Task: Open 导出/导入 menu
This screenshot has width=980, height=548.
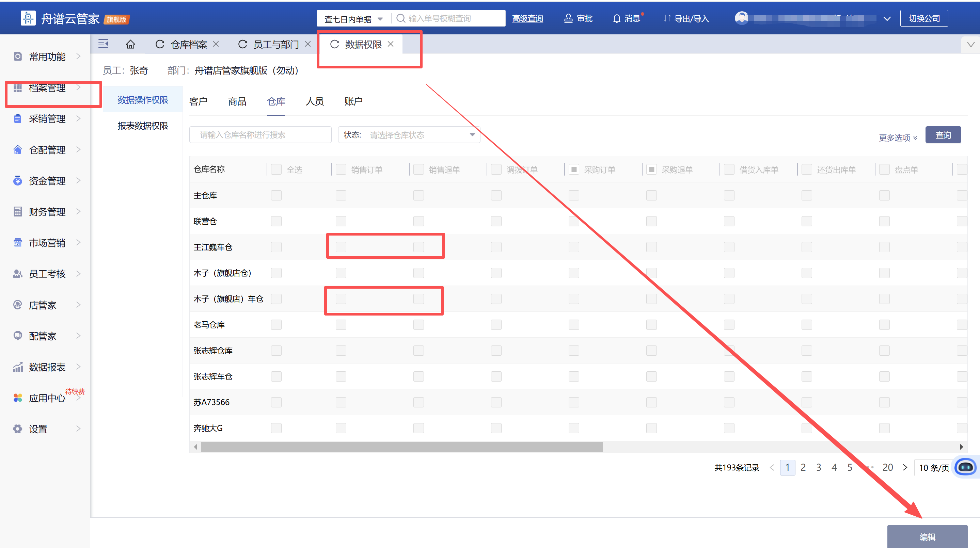Action: (x=686, y=18)
